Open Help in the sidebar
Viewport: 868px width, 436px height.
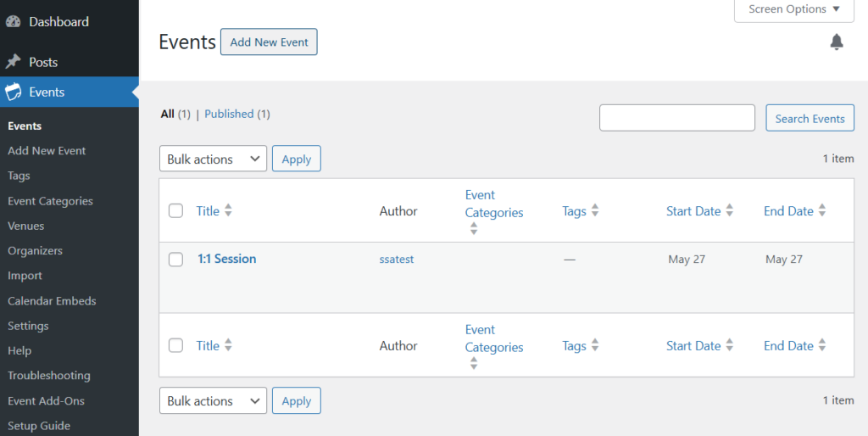coord(19,350)
